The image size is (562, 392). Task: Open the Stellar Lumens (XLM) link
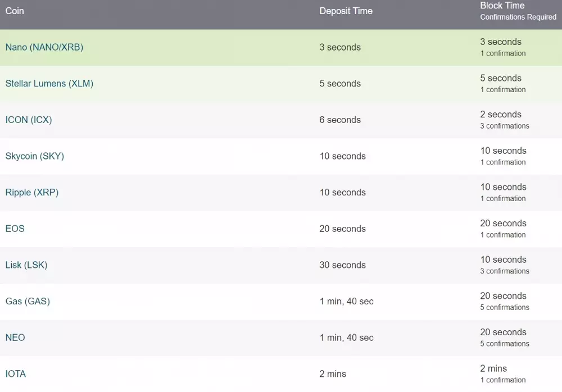pyautogui.click(x=49, y=84)
